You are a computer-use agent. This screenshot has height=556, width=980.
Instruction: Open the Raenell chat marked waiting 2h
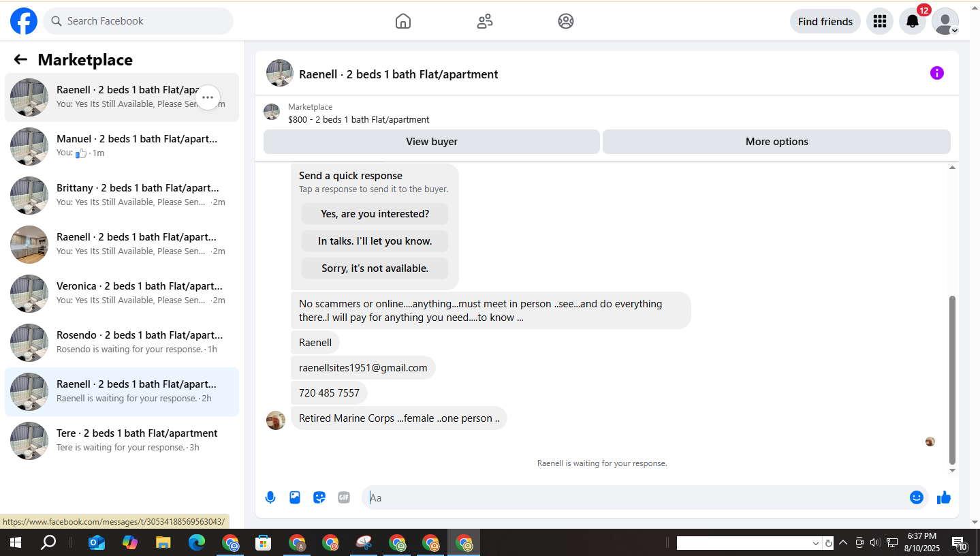(122, 392)
